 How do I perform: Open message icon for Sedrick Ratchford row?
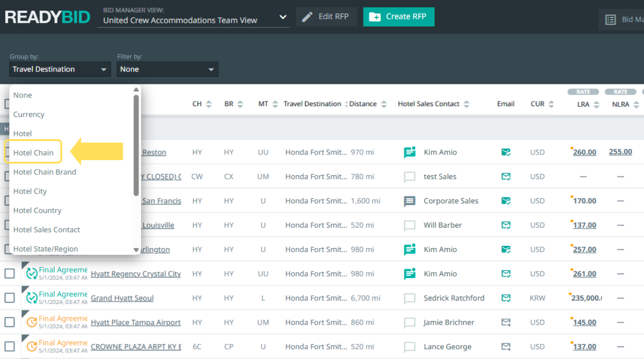coord(409,298)
